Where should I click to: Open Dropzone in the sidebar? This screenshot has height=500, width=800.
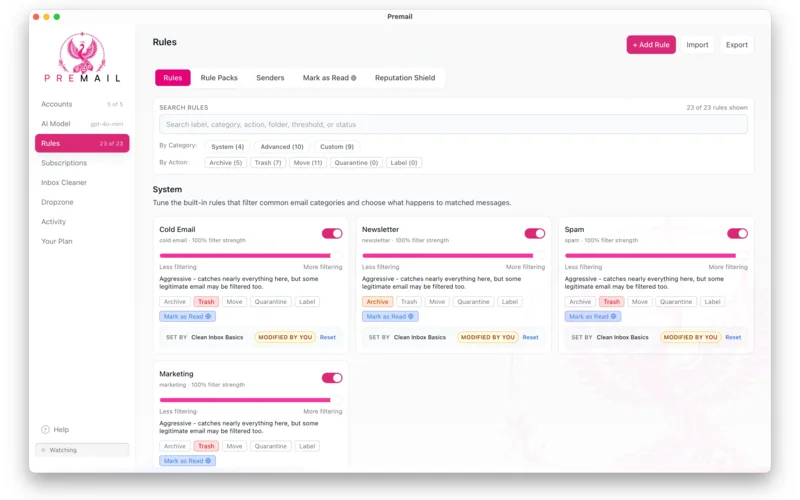point(82,202)
